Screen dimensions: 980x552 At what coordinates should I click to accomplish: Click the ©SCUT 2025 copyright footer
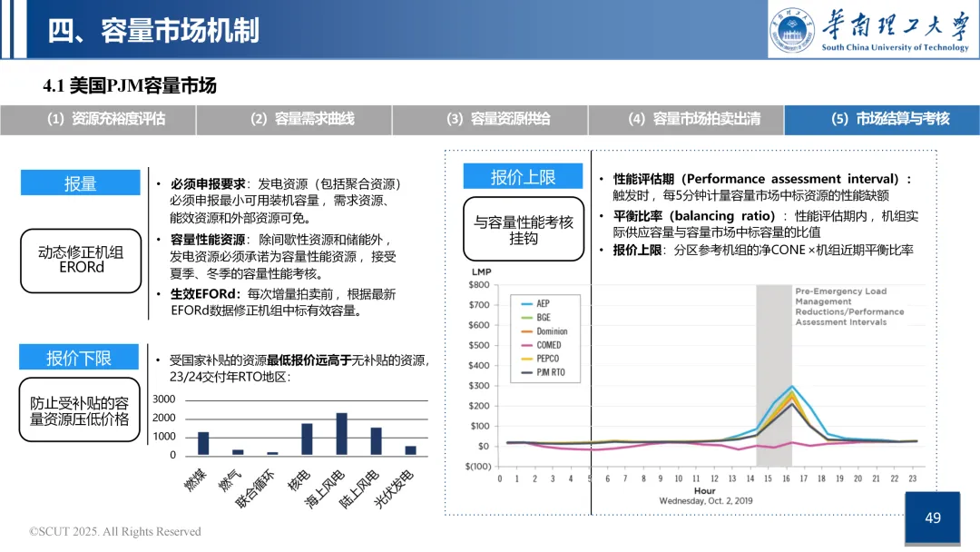pos(115,531)
